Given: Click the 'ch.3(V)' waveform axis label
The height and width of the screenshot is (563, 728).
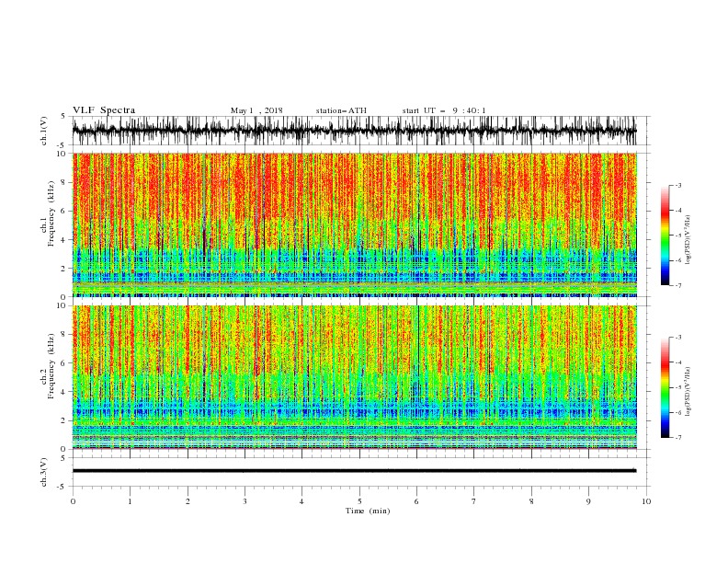Looking at the screenshot, I should pyautogui.click(x=44, y=472).
